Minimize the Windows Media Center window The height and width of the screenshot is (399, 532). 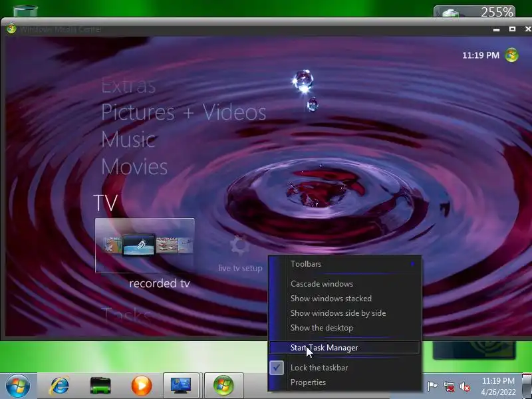pyautogui.click(x=496, y=29)
